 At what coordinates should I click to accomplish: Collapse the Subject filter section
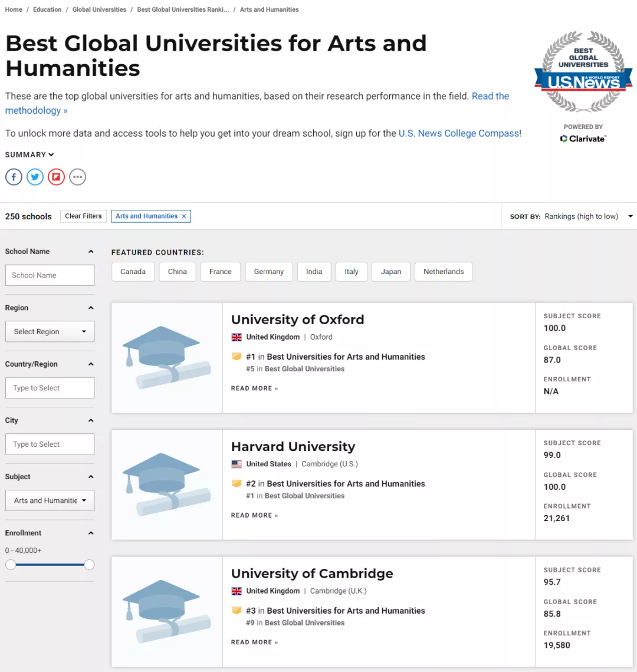91,476
